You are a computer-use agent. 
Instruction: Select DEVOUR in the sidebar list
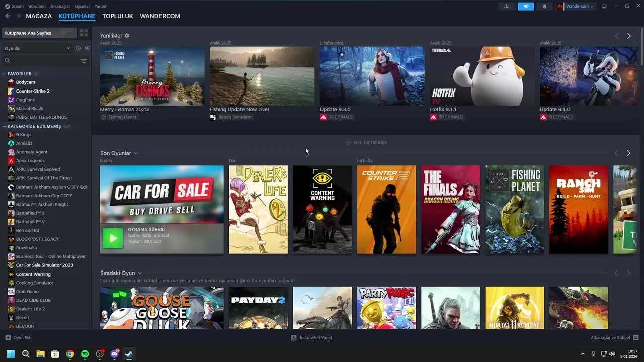tap(25, 326)
